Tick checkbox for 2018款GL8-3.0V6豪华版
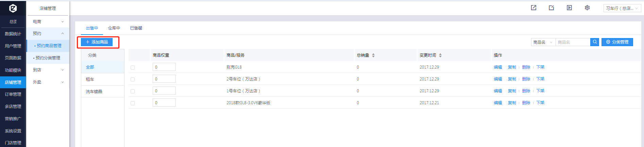This screenshot has width=644, height=147. click(133, 103)
